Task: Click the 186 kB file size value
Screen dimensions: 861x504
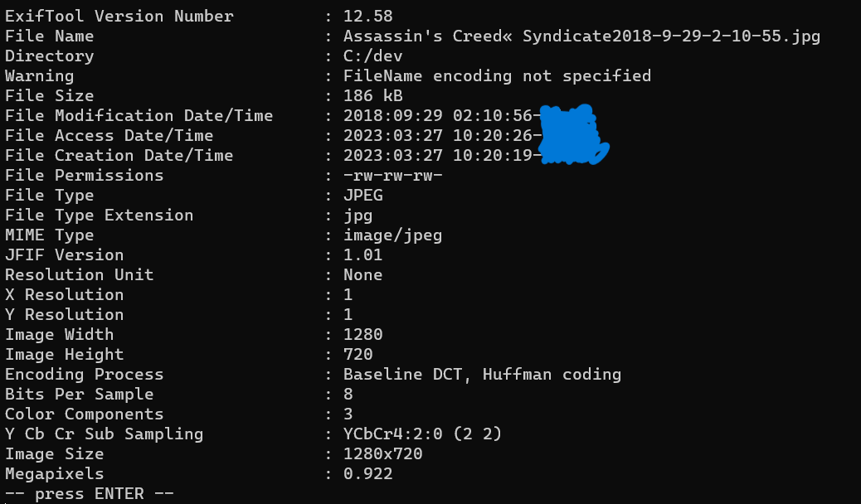Action: tap(373, 96)
